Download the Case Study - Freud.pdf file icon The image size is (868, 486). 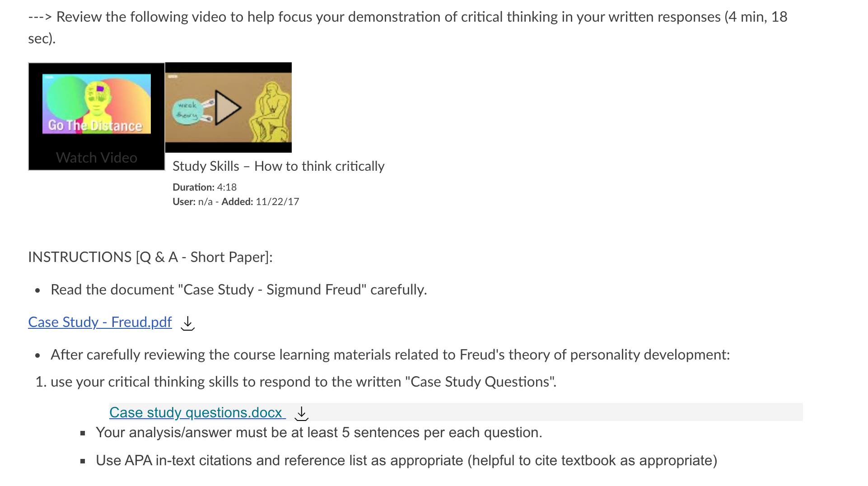pyautogui.click(x=187, y=323)
